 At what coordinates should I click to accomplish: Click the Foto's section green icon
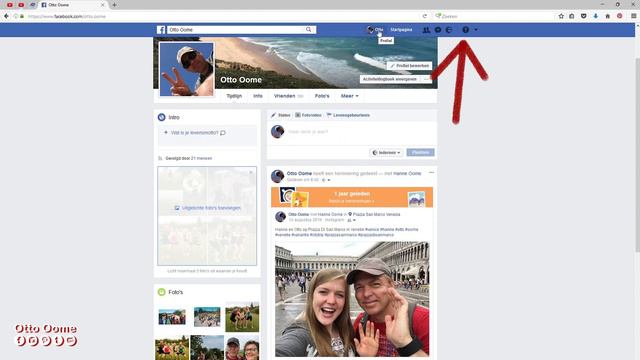pos(162,292)
